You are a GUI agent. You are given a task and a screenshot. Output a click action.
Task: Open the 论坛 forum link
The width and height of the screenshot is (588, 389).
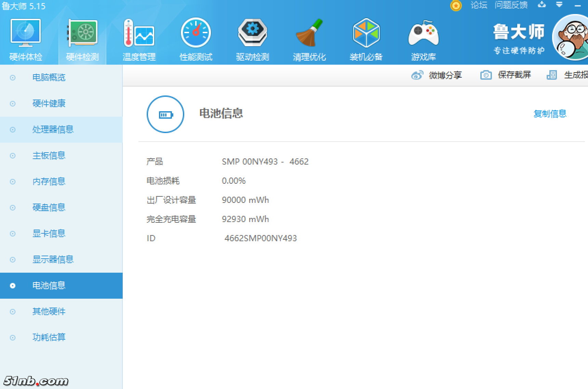[x=479, y=5]
